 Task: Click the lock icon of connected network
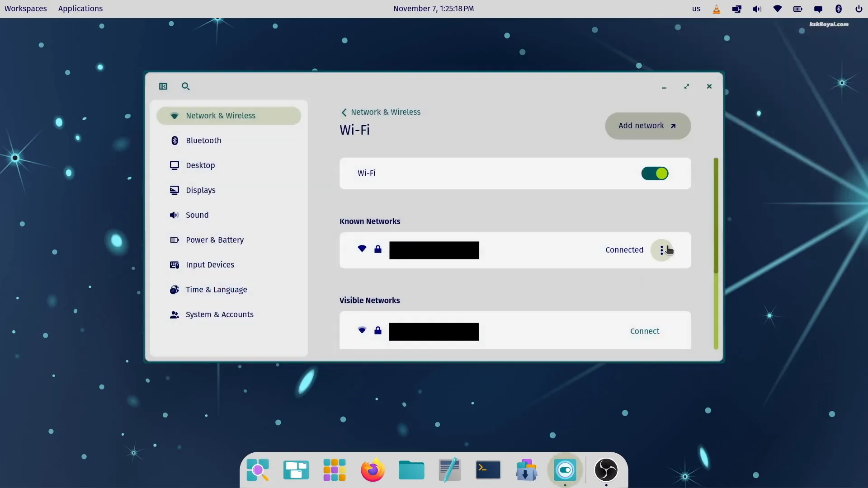click(x=378, y=249)
